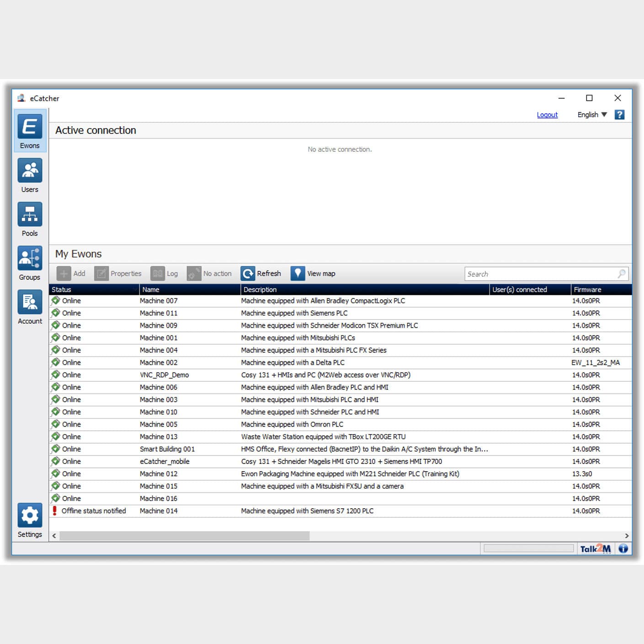Click the Talk2M info icon
Screen dimensions: 644x644
[623, 548]
